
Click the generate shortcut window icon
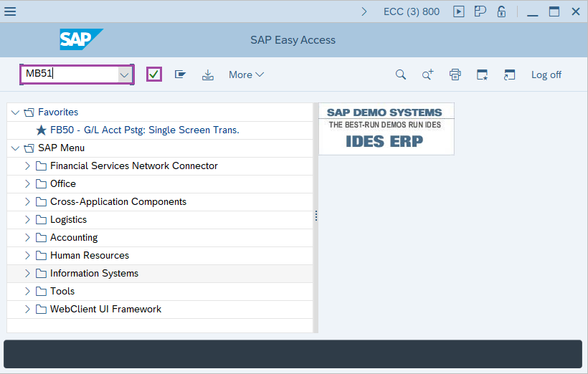click(x=509, y=75)
